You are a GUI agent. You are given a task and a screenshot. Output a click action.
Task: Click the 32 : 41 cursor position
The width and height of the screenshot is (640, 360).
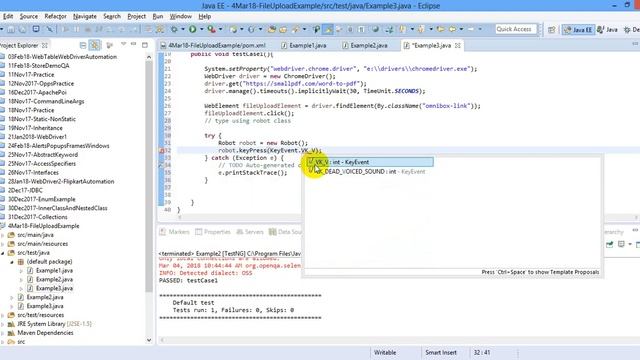[x=482, y=353]
